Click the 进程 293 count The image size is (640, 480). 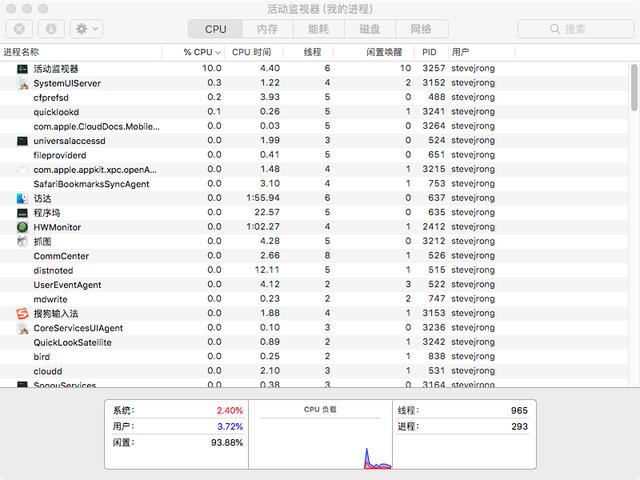pos(462,427)
